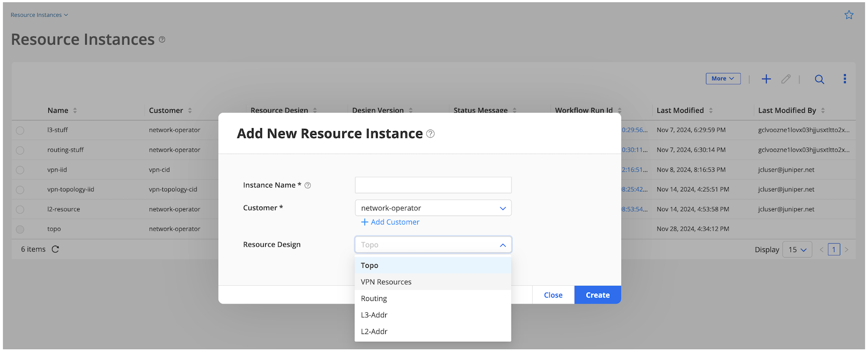Choose L3-Addr from the dropdown list

click(433, 315)
